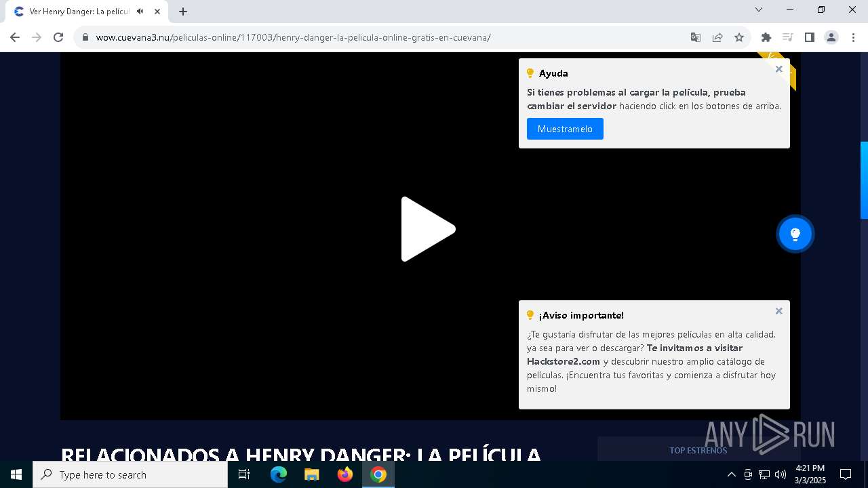Close the Aviso importante notice
This screenshot has height=488, width=868.
pyautogui.click(x=778, y=311)
